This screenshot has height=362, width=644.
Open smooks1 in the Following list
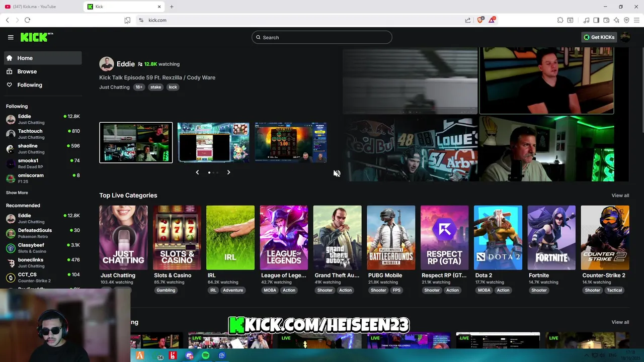coord(43,163)
